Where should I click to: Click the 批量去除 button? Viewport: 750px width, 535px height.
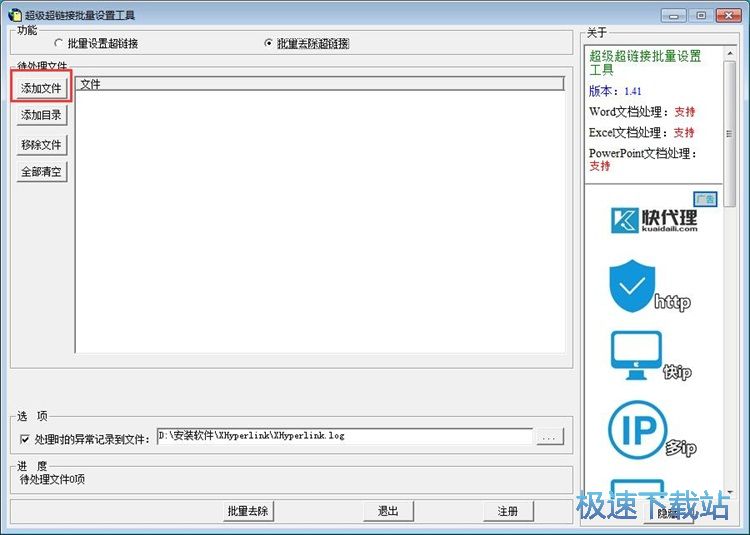pos(247,511)
